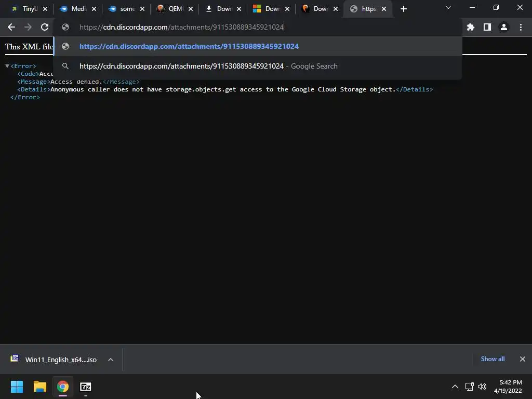The width and height of the screenshot is (532, 399).
Task: Open the Windows Start menu
Action: (17, 387)
